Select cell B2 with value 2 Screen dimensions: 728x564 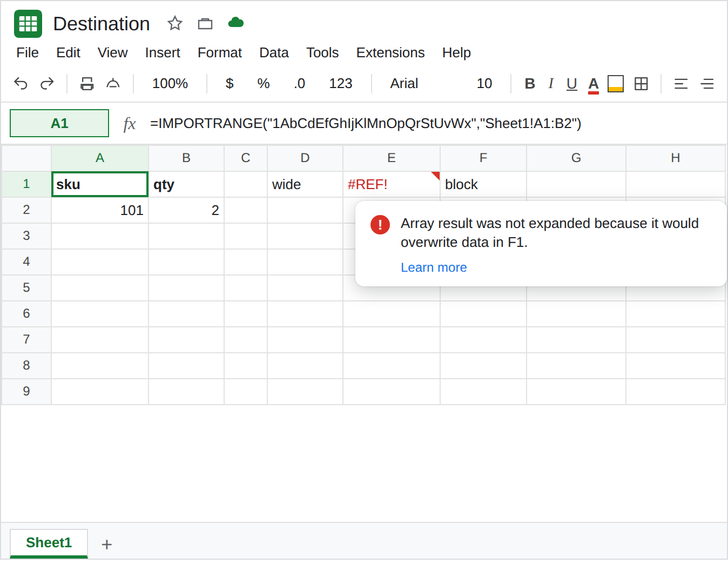click(x=186, y=210)
